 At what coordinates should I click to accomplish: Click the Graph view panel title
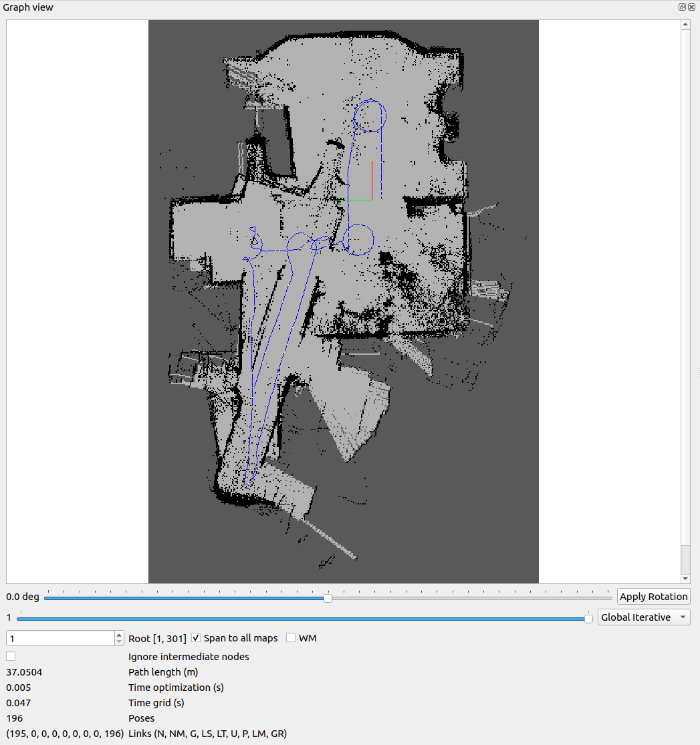[28, 7]
